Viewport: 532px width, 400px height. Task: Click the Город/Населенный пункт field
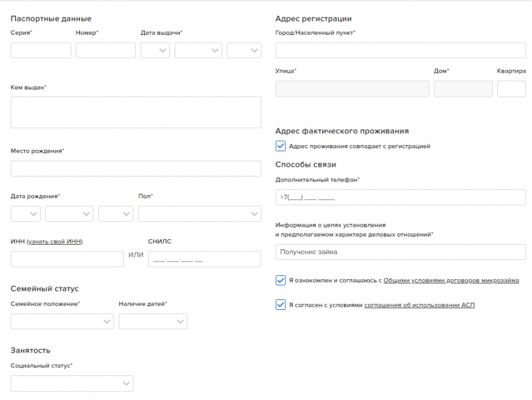(400, 51)
